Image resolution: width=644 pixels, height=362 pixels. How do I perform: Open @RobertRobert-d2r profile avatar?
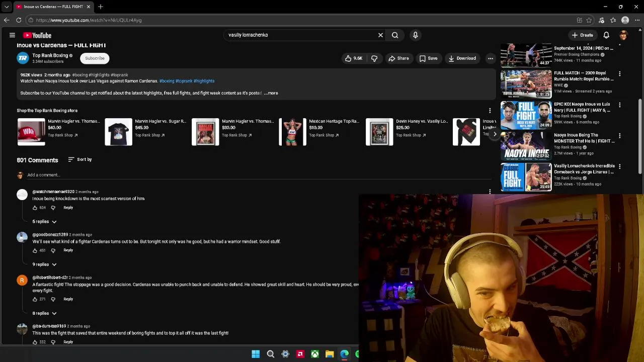[22, 281]
